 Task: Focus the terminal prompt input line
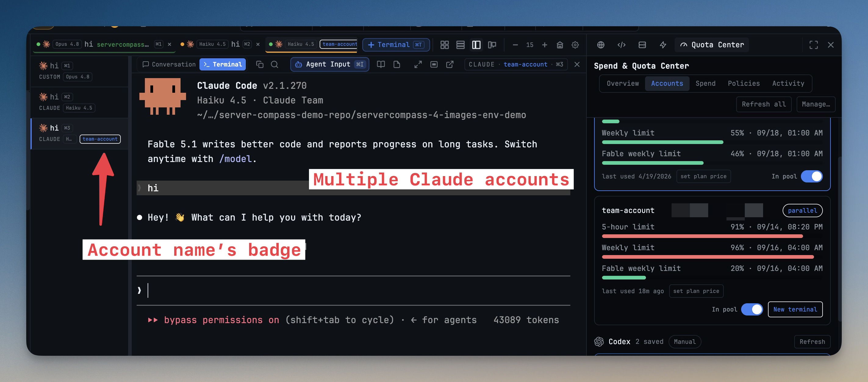point(353,290)
